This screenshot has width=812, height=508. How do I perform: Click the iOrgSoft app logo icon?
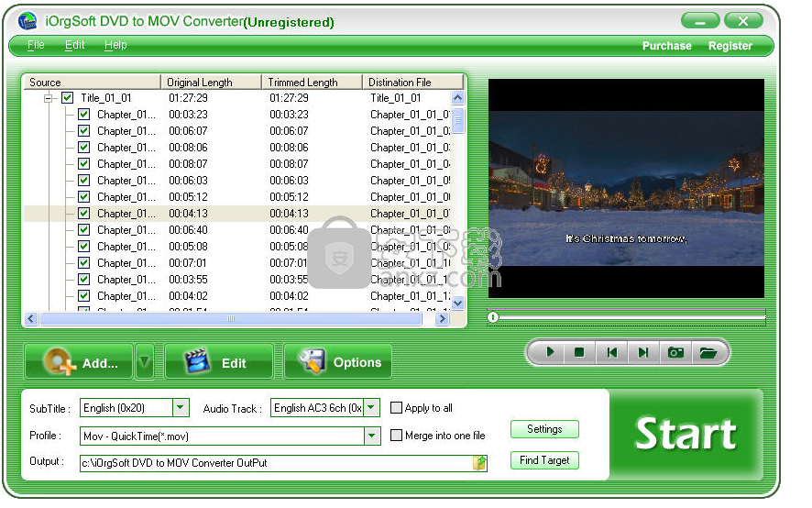[27, 21]
